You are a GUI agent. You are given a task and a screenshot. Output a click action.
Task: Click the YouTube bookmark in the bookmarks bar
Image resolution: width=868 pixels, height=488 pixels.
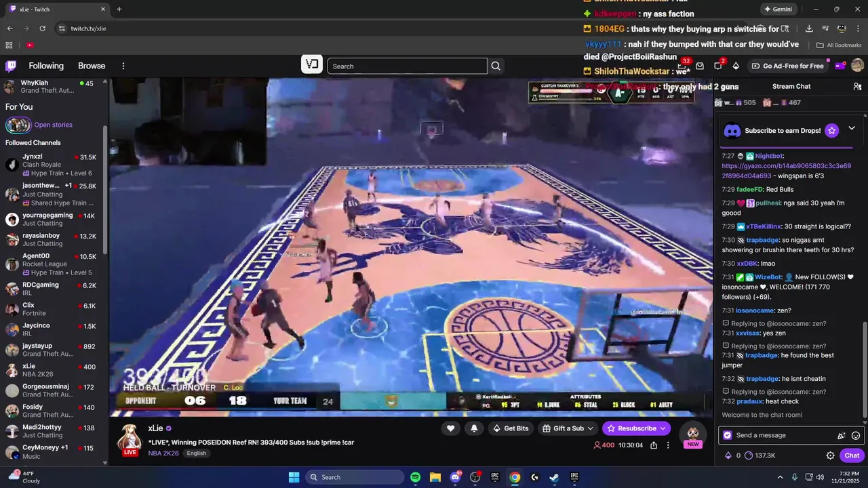(30, 45)
